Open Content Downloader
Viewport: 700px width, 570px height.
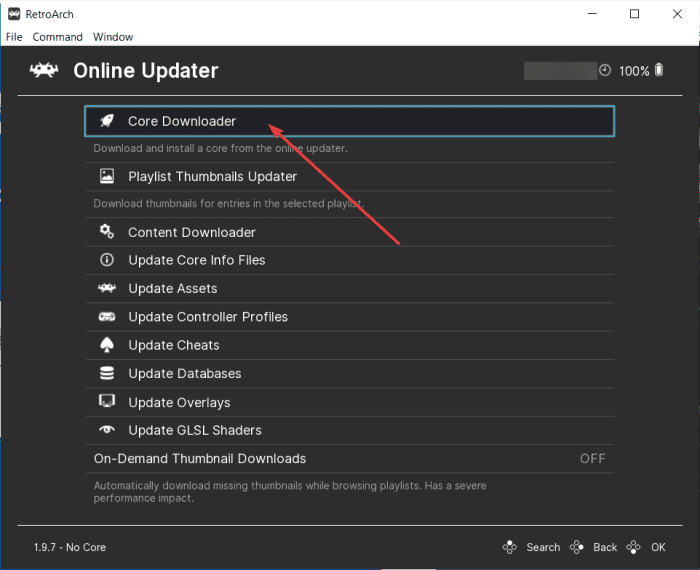[350, 232]
